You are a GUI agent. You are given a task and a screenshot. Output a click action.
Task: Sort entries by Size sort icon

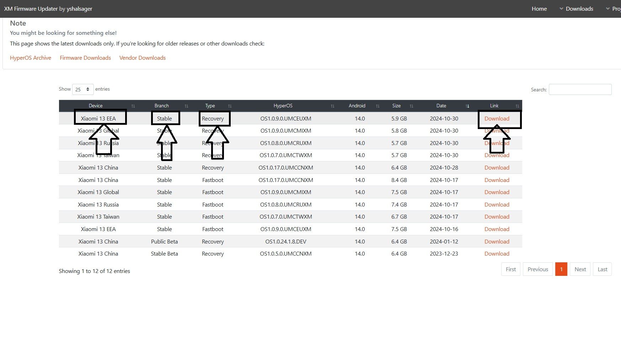(411, 106)
